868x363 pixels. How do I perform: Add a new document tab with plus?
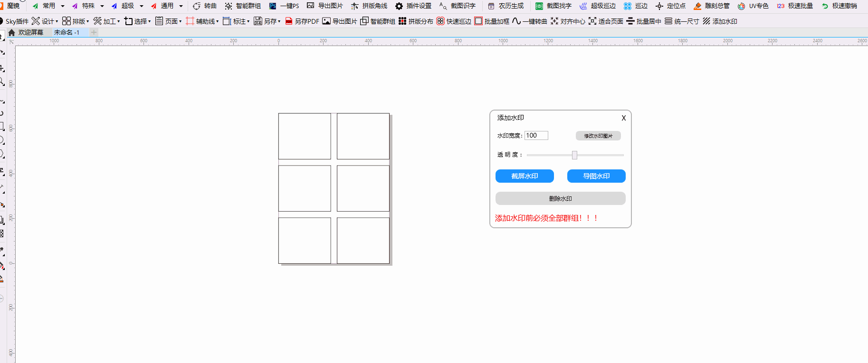pos(94,32)
